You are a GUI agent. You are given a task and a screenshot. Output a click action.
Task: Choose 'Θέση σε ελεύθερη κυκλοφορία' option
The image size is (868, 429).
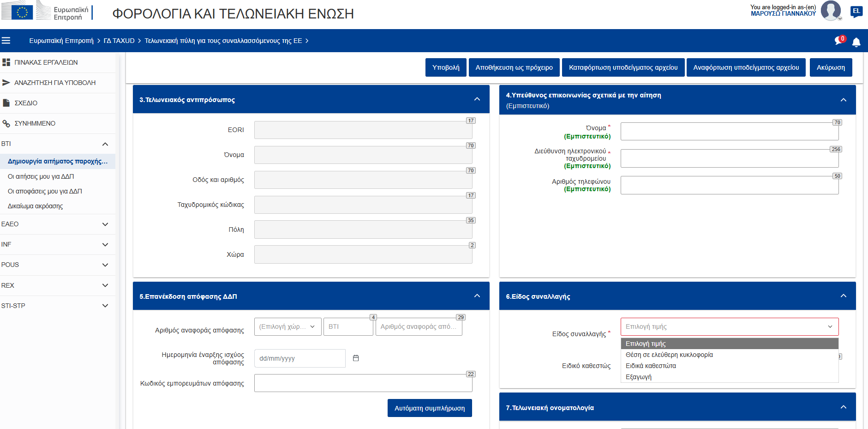click(x=669, y=355)
